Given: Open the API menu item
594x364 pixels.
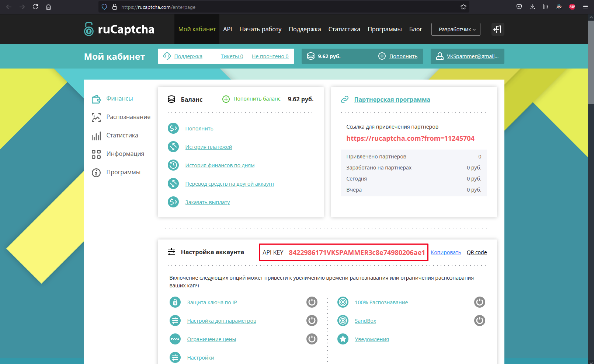Looking at the screenshot, I should (227, 29).
